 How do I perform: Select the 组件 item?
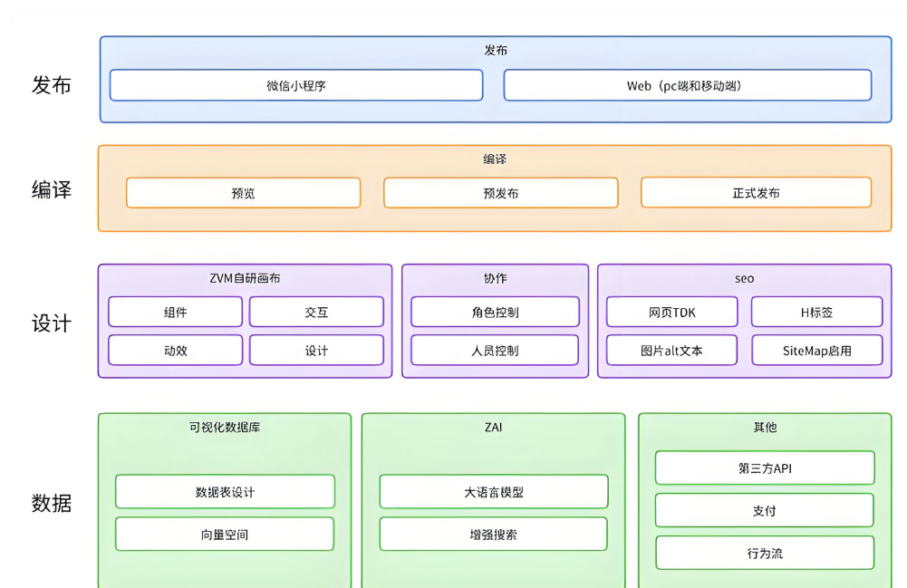[x=175, y=312]
